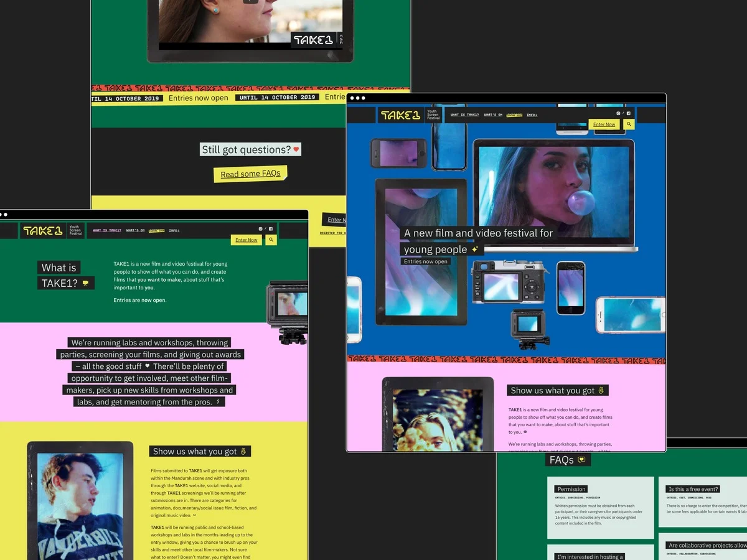Click the 'Read some FAQs' button
Viewport: 747px width, 560px height.
(250, 174)
